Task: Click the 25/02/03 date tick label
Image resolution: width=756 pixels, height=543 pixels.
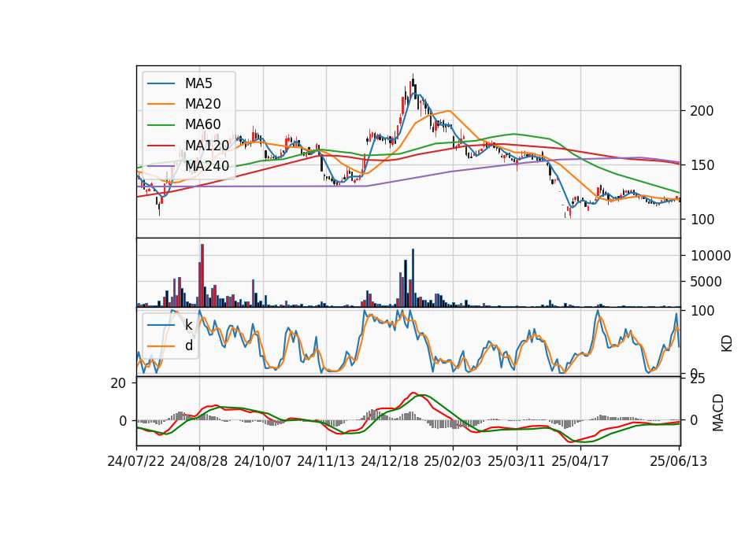Action: (x=453, y=461)
